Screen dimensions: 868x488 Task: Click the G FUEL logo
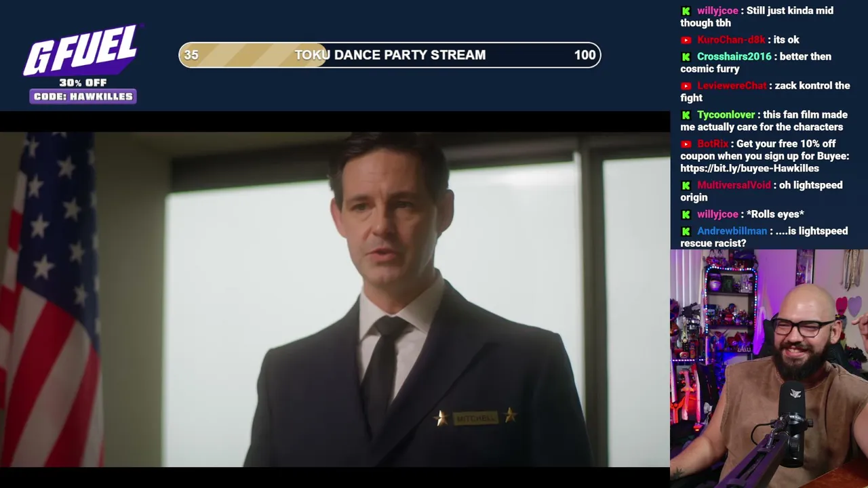click(82, 50)
